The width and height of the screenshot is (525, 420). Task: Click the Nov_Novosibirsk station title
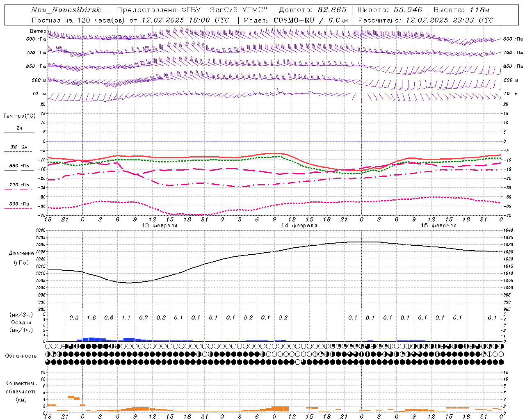[66, 10]
